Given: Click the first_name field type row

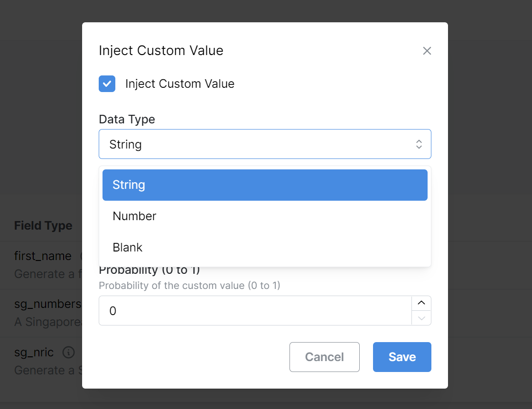Looking at the screenshot, I should pyautogui.click(x=43, y=256).
